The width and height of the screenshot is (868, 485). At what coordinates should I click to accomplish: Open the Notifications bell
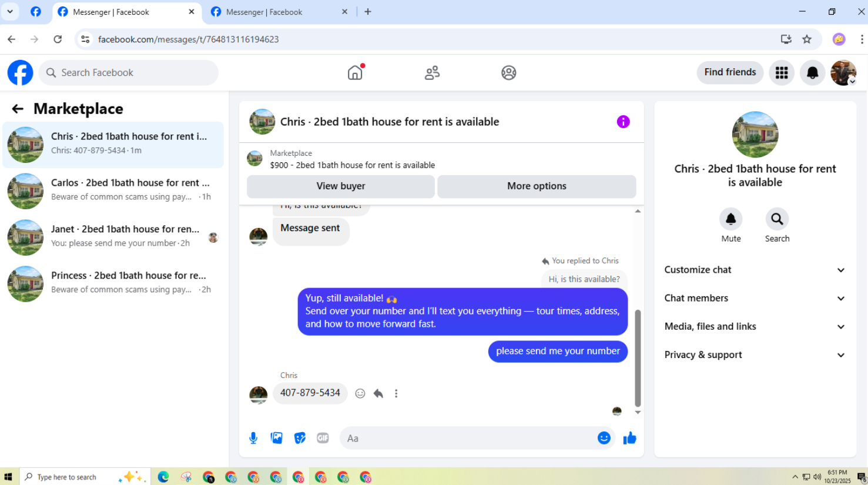(813, 72)
